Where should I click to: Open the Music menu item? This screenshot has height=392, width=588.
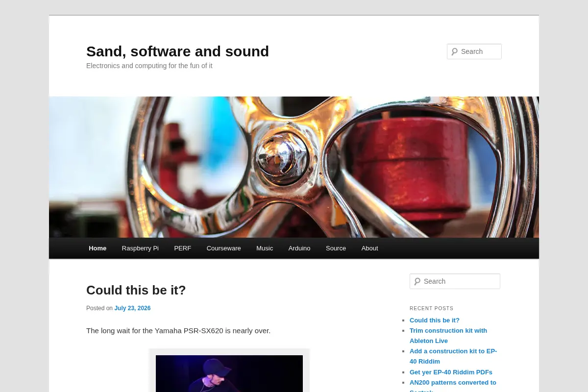(x=265, y=248)
